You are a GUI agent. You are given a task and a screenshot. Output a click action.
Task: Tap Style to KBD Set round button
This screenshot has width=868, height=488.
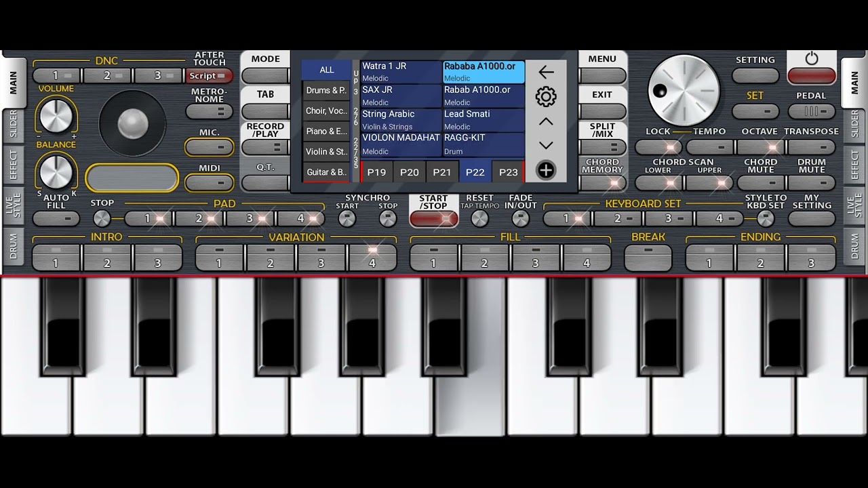pos(766,218)
